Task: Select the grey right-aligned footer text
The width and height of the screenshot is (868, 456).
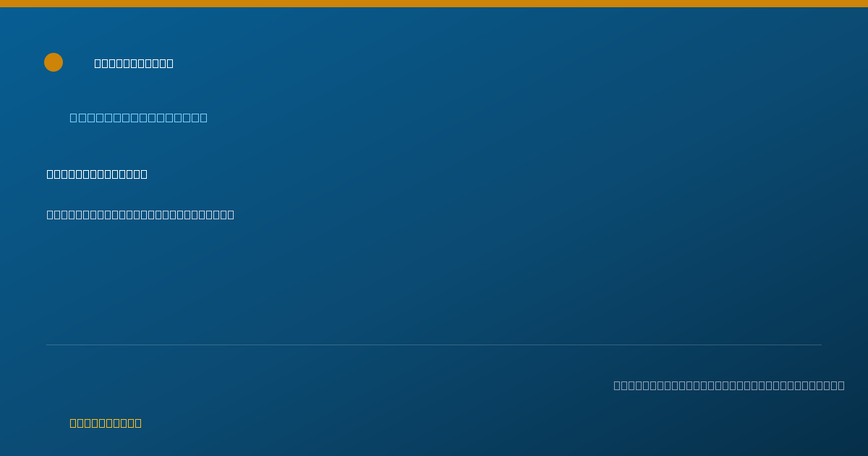Action: coord(729,385)
